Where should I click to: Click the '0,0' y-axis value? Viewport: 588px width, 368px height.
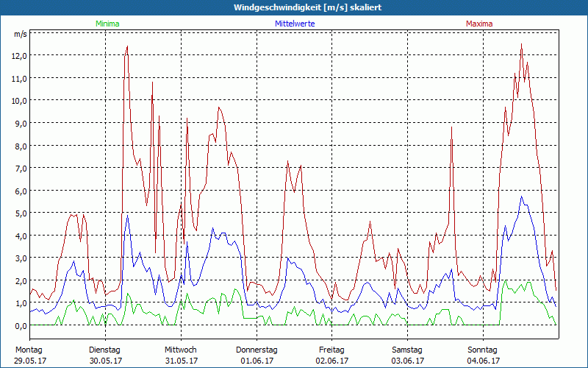(x=21, y=326)
